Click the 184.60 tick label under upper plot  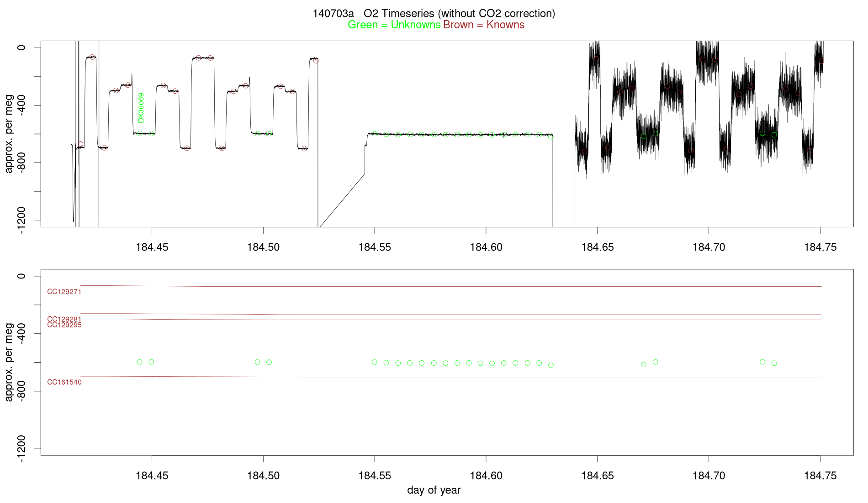tap(486, 247)
